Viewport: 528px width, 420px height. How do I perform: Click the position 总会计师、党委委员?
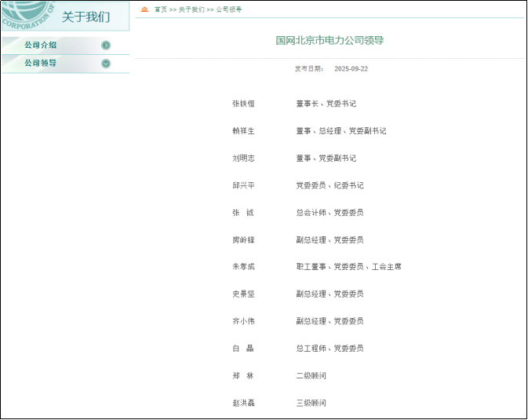tap(330, 213)
